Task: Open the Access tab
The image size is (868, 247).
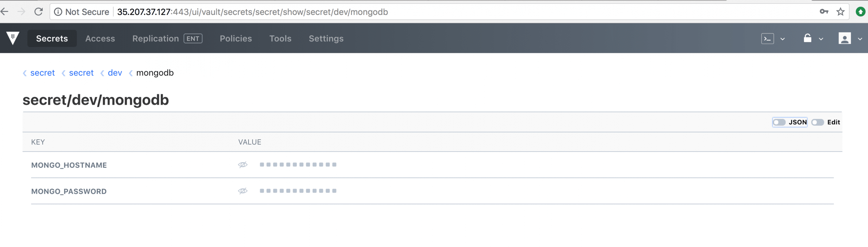Action: coord(100,38)
